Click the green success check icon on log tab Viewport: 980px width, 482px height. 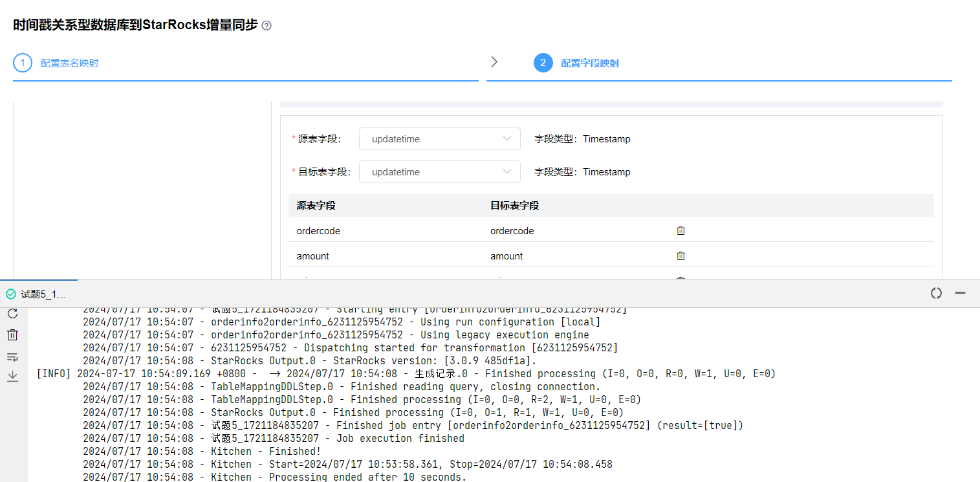click(x=10, y=294)
